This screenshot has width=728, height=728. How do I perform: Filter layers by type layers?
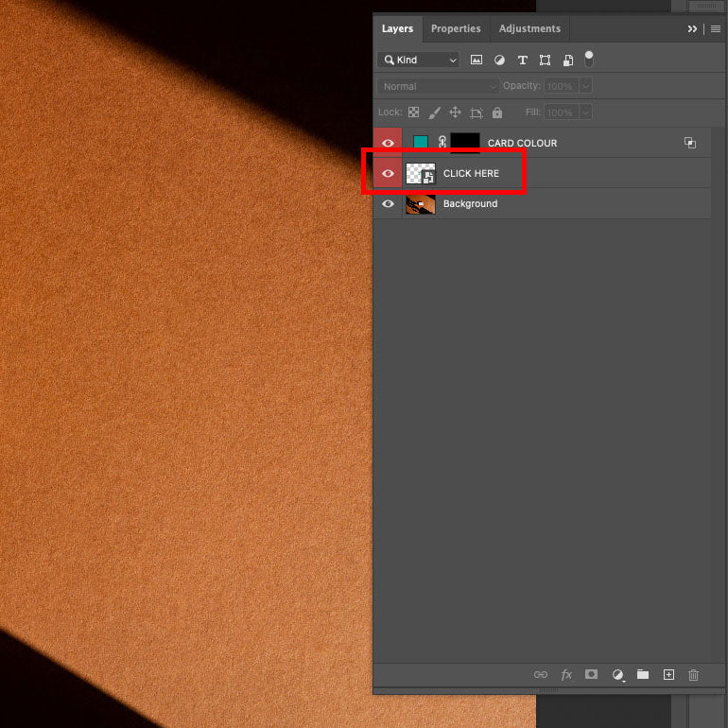pos(522,60)
